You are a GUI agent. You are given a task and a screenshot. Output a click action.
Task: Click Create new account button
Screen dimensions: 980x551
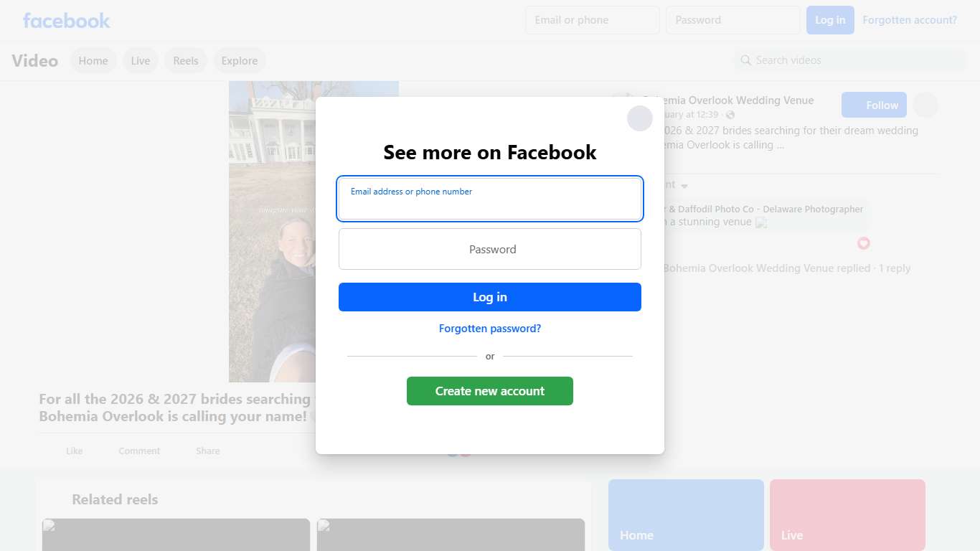(x=490, y=391)
